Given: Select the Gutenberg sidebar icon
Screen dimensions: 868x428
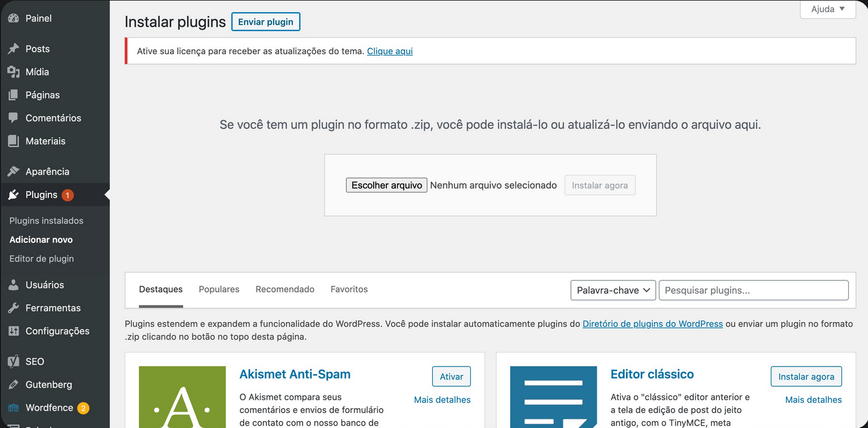Looking at the screenshot, I should [x=13, y=384].
